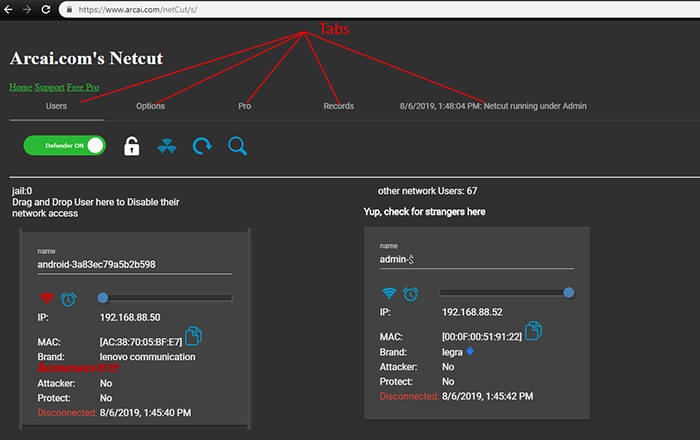The image size is (700, 440).
Task: Select the Pro tab
Action: 244,106
